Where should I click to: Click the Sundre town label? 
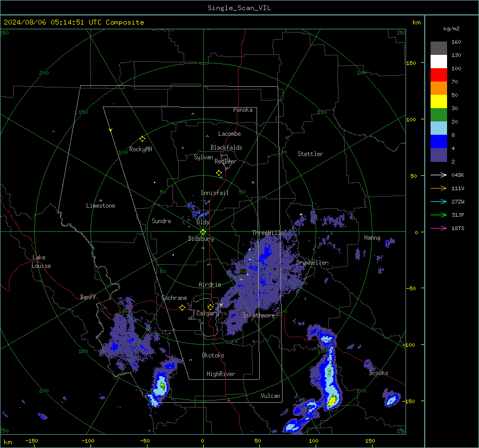coord(161,221)
